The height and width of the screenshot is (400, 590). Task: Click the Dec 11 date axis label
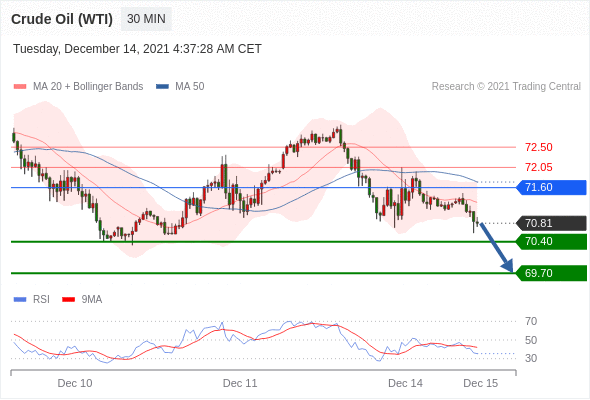point(240,383)
